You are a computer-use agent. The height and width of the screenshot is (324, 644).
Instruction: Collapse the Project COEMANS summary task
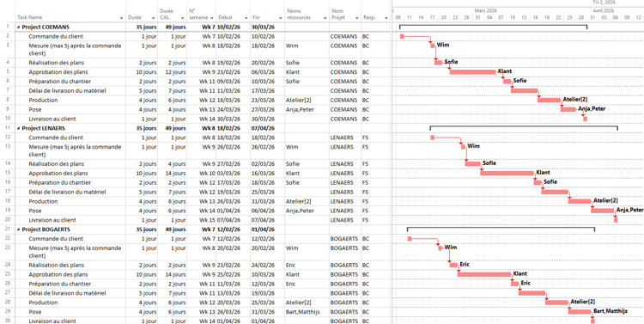point(18,28)
